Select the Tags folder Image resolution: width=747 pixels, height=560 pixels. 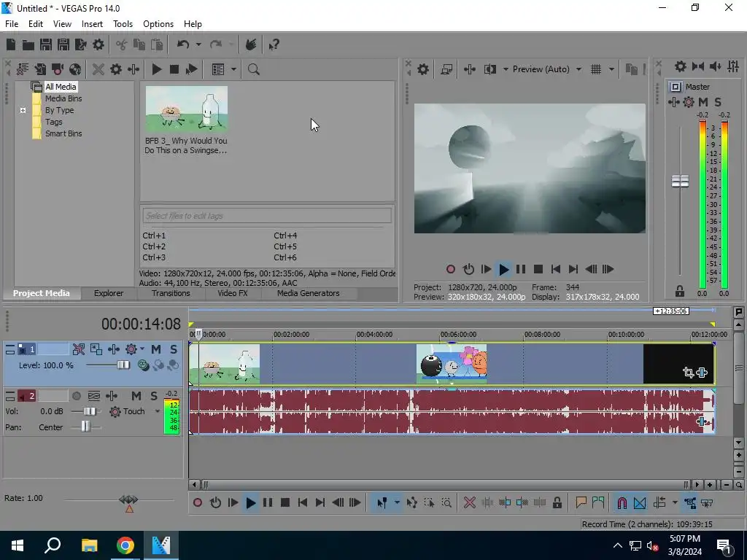click(x=54, y=122)
